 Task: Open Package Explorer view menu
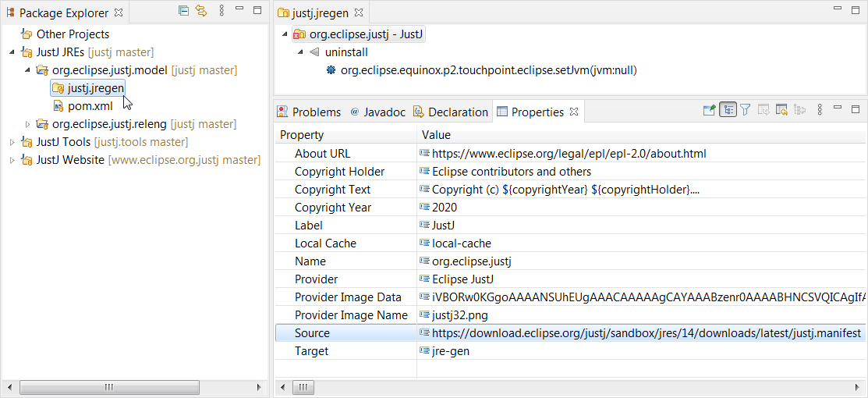221,11
